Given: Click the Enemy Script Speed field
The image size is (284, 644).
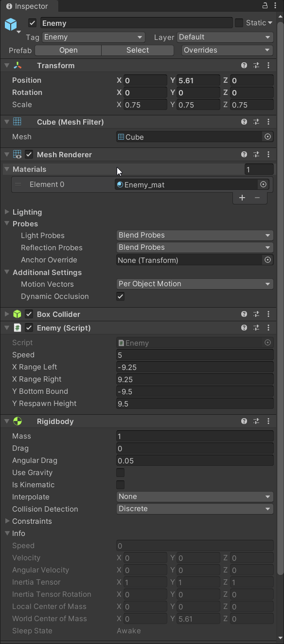Looking at the screenshot, I should [x=195, y=355].
